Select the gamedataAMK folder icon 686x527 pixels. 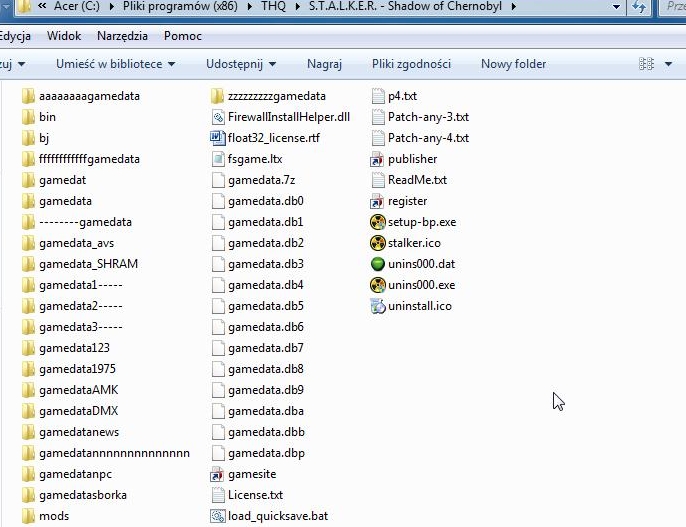[x=28, y=390]
